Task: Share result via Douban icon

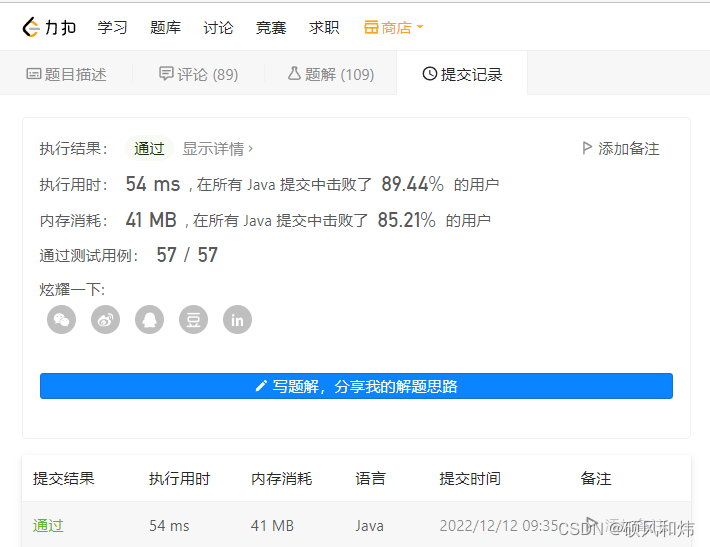Action: (193, 320)
